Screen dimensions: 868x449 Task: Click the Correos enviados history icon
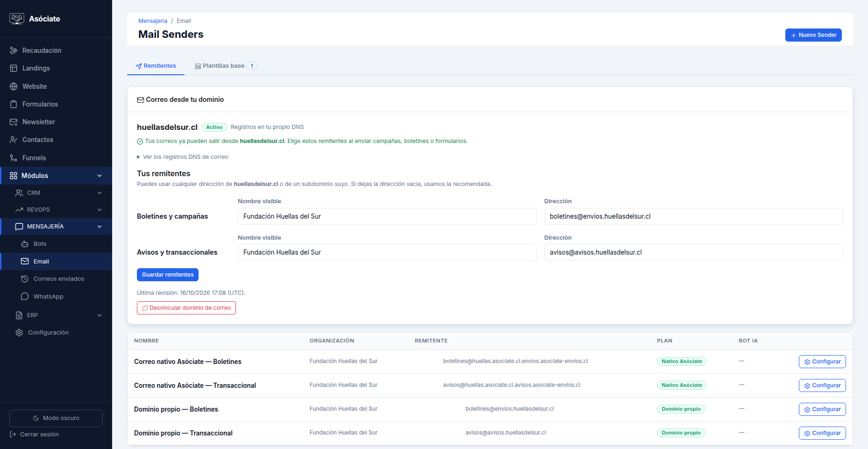pyautogui.click(x=25, y=279)
